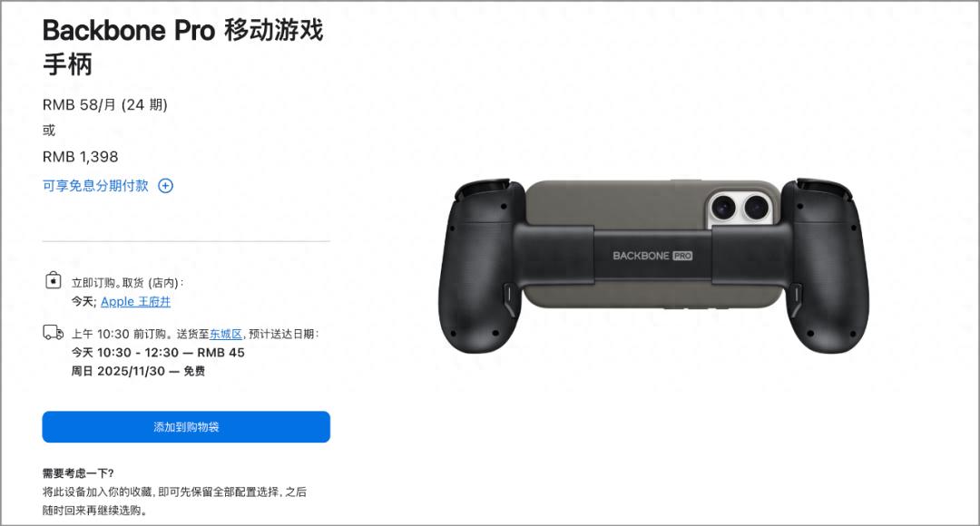Select the Backbone Pro 移动游戏手柄 product title
The image size is (980, 526).
tap(183, 47)
